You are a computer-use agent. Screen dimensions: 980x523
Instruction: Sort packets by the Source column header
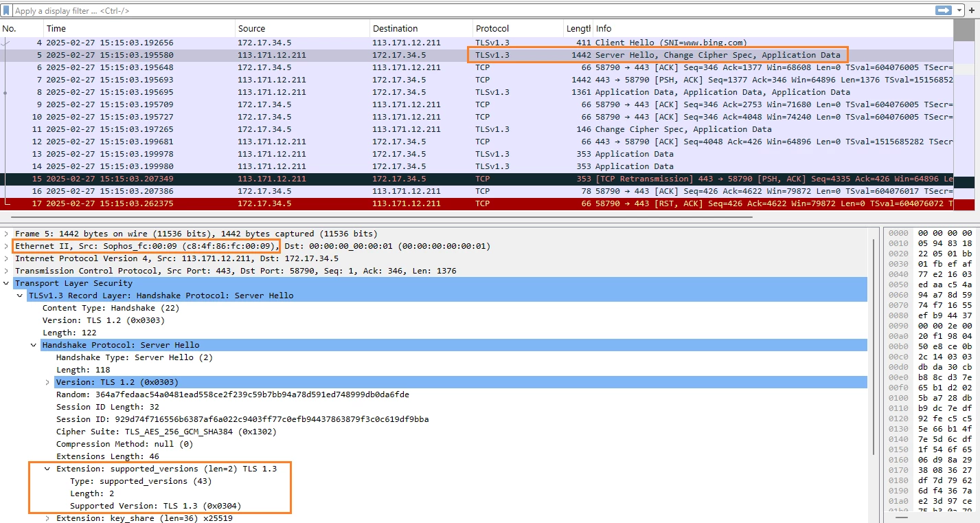tap(302, 29)
